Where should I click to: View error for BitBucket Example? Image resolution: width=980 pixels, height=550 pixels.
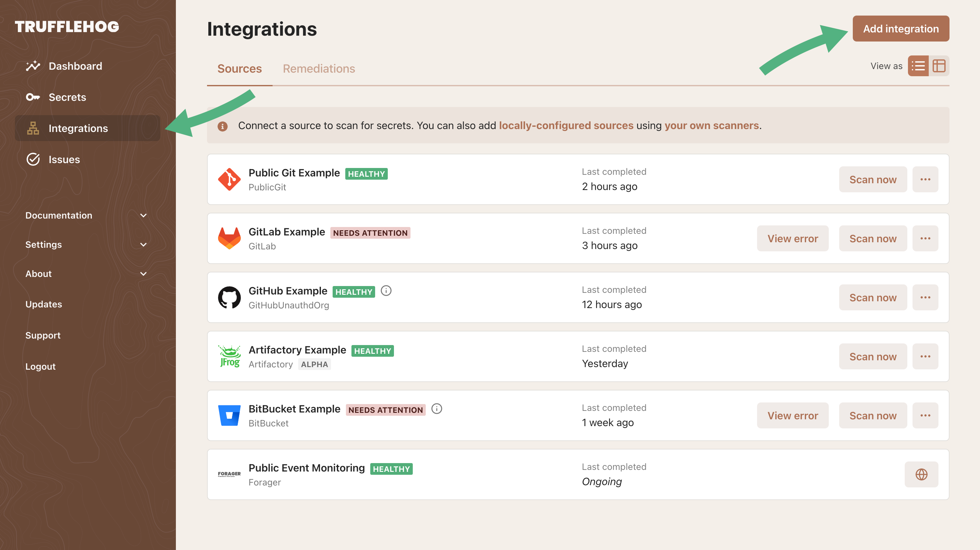pos(793,415)
